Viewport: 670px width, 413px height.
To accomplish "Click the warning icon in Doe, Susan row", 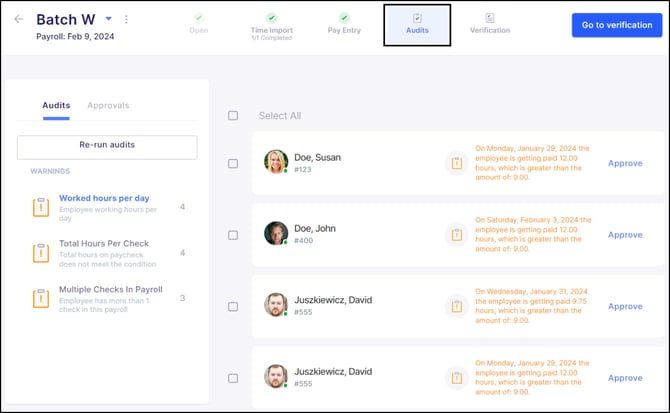I will [x=457, y=163].
